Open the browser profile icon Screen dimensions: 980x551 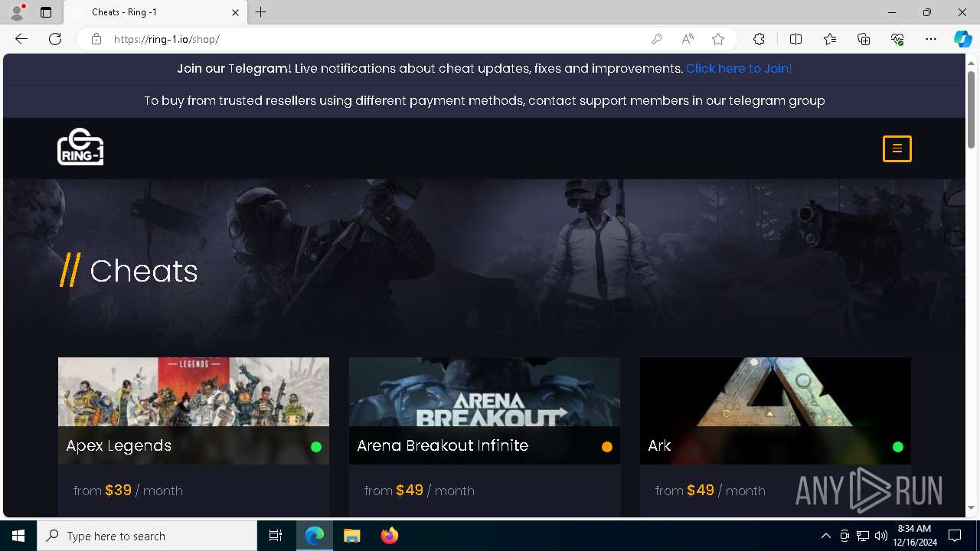click(x=17, y=12)
